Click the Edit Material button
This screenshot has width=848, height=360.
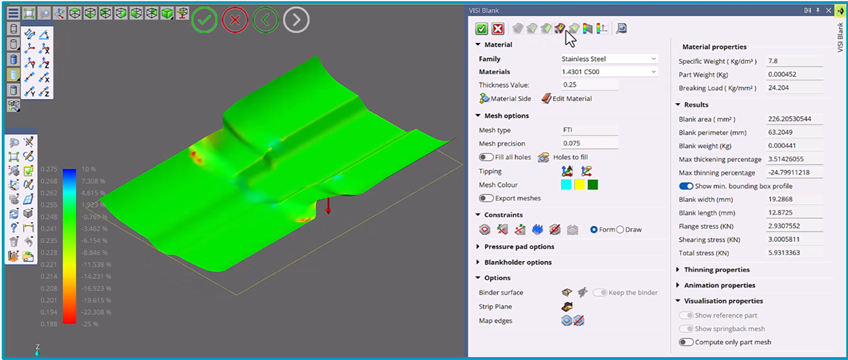[566, 99]
